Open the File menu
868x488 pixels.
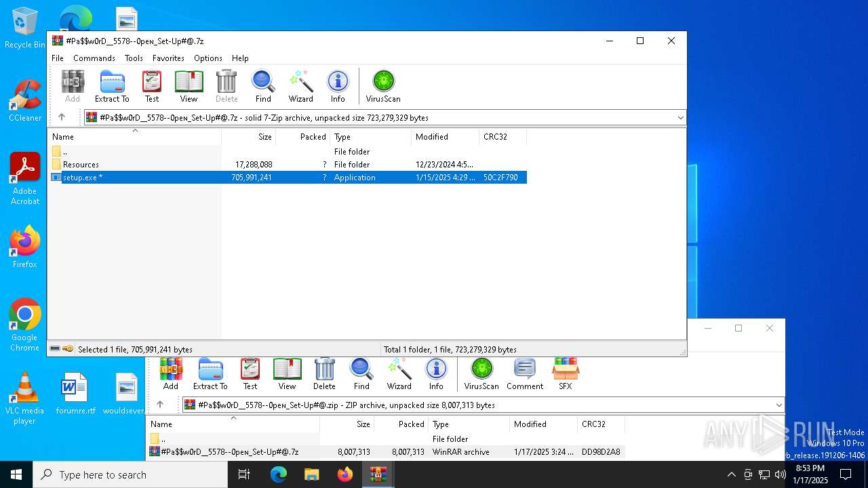point(58,58)
